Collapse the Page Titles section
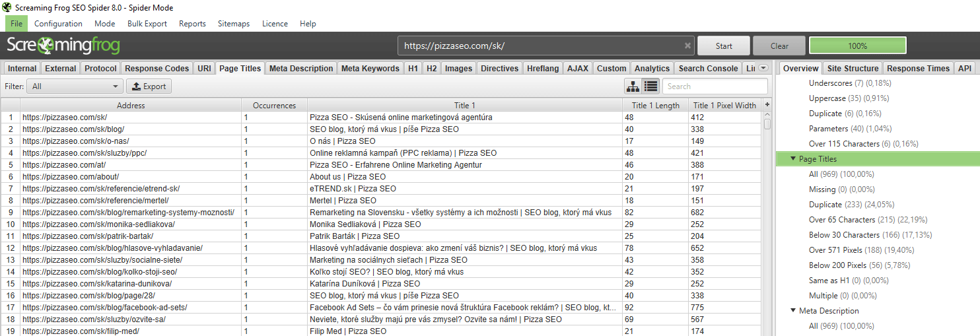980x336 pixels. coord(793,159)
